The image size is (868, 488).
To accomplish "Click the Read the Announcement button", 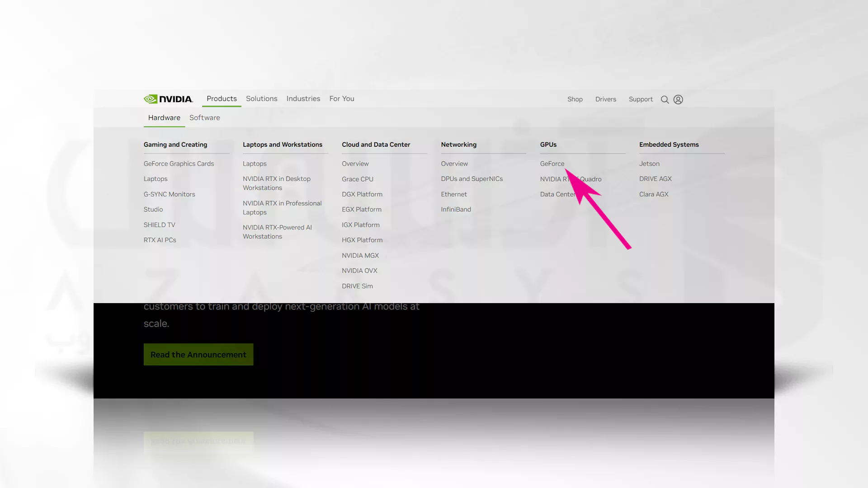I will [x=198, y=355].
